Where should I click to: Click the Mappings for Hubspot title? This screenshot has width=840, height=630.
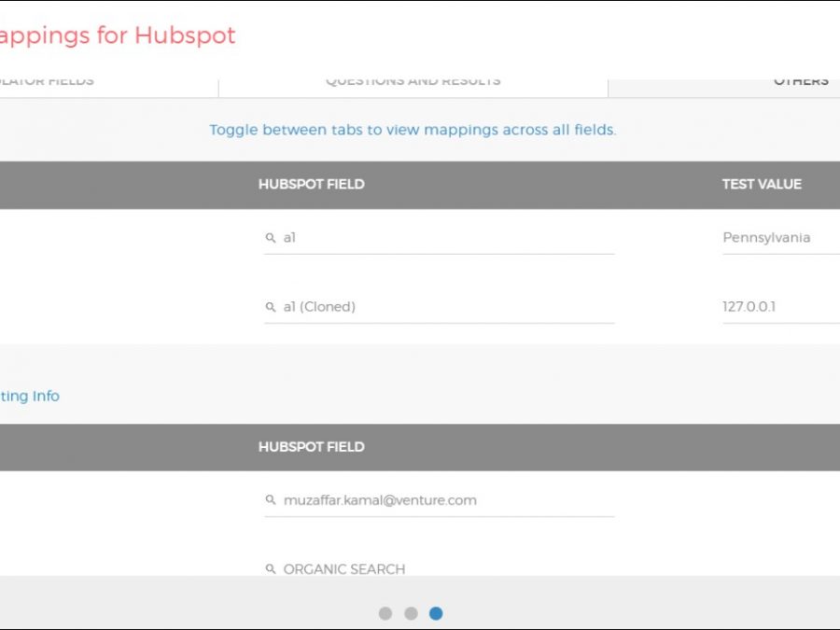pyautogui.click(x=117, y=35)
